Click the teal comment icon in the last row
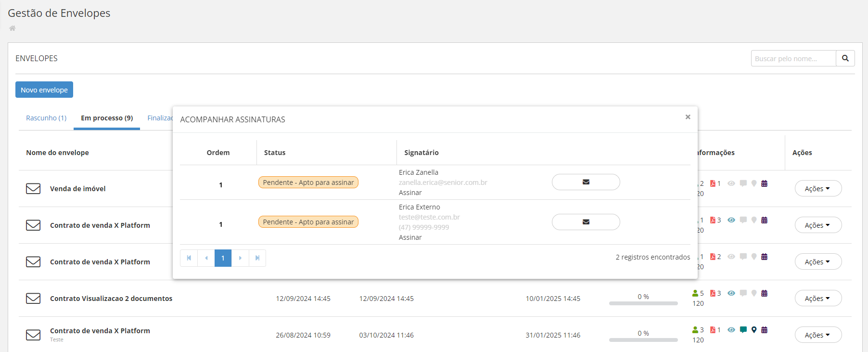Viewport: 868px width, 352px height. coord(743,330)
